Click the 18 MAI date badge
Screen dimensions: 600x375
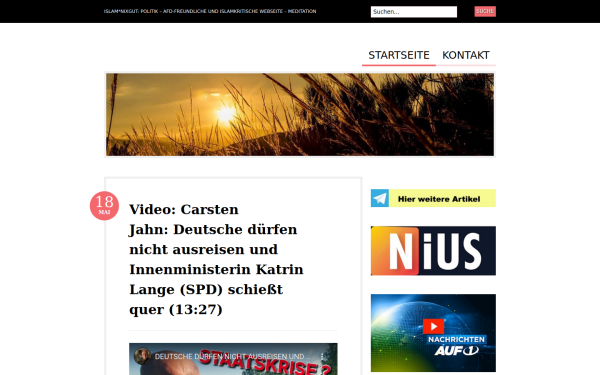pyautogui.click(x=104, y=205)
